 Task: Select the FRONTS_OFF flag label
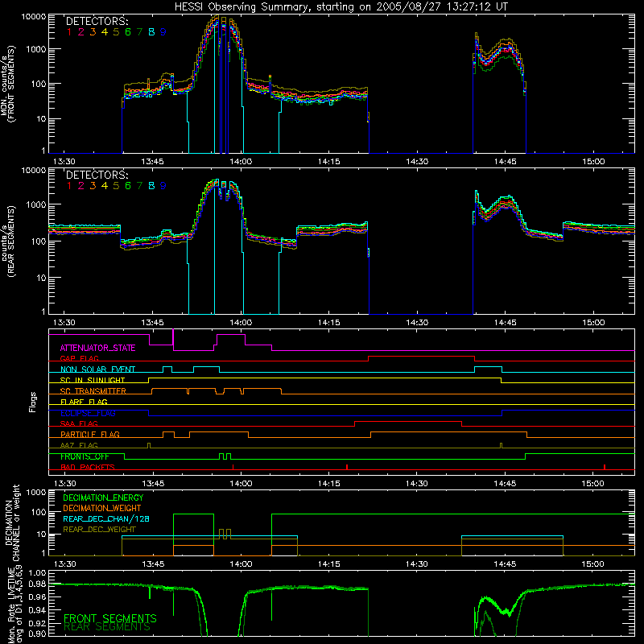(85, 456)
